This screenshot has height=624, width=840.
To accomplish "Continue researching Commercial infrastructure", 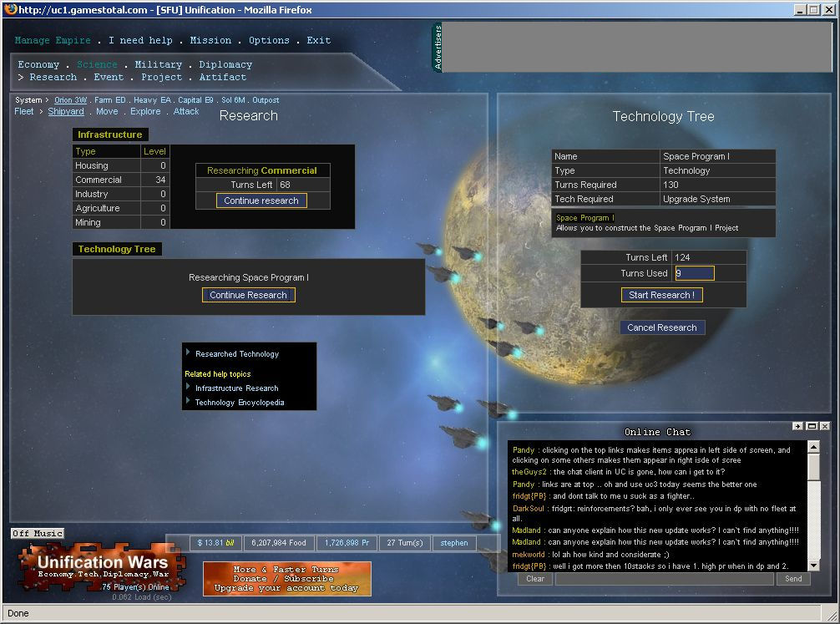I will (261, 200).
